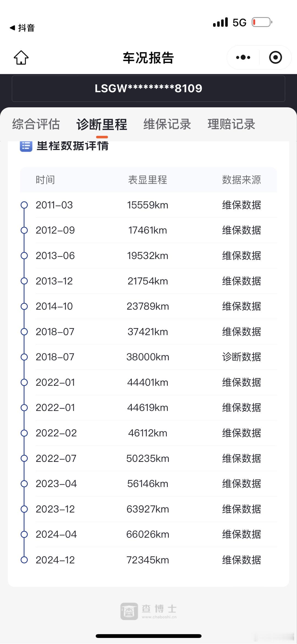
Task: Select the 2024-12 timeline marker
Action: tap(24, 560)
